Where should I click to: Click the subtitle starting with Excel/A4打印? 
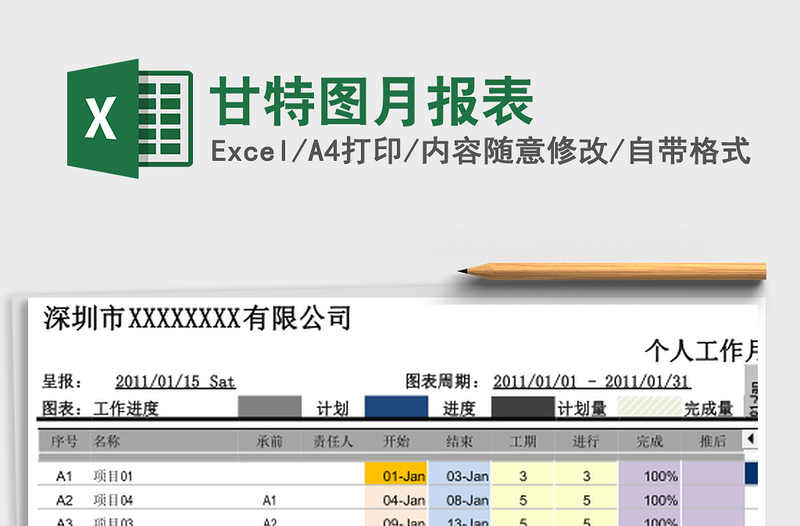pos(481,151)
